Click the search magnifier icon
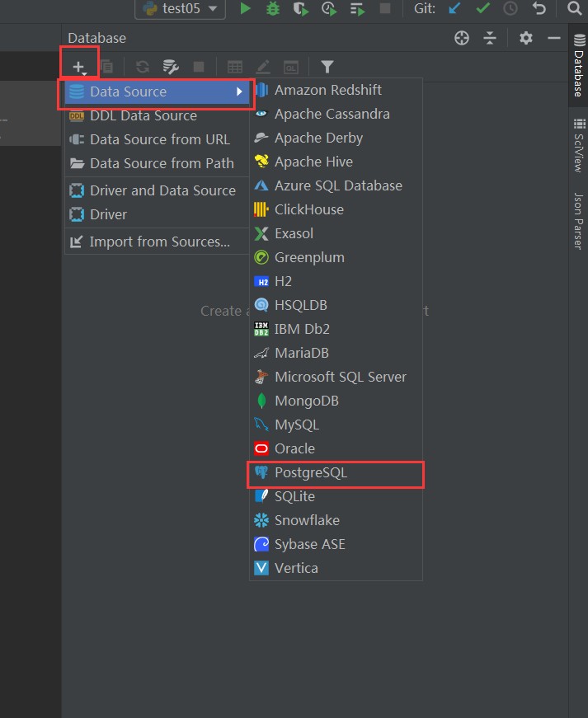Viewport: 588px width, 718px height. 574,9
